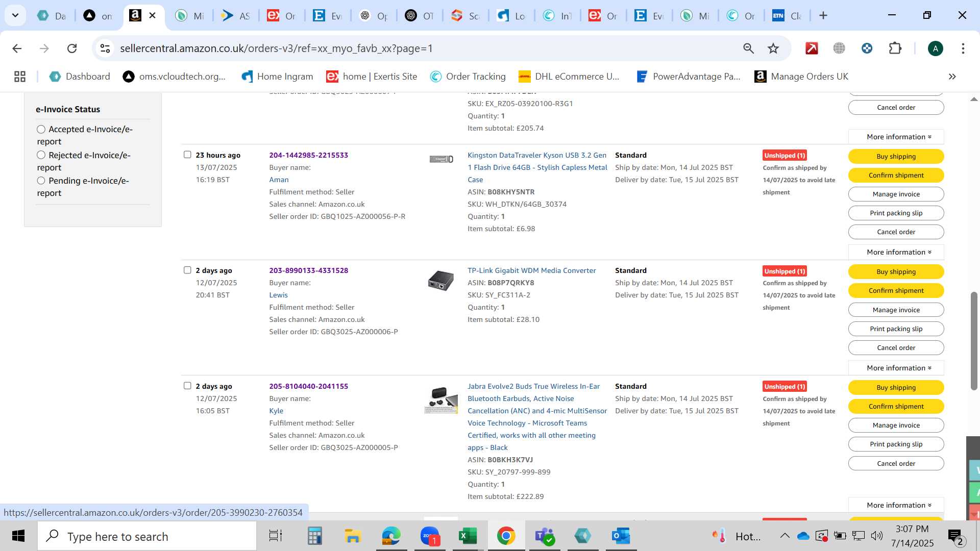This screenshot has height=551, width=980.
Task: Open DHL eCommerce bookmark
Action: (x=569, y=77)
